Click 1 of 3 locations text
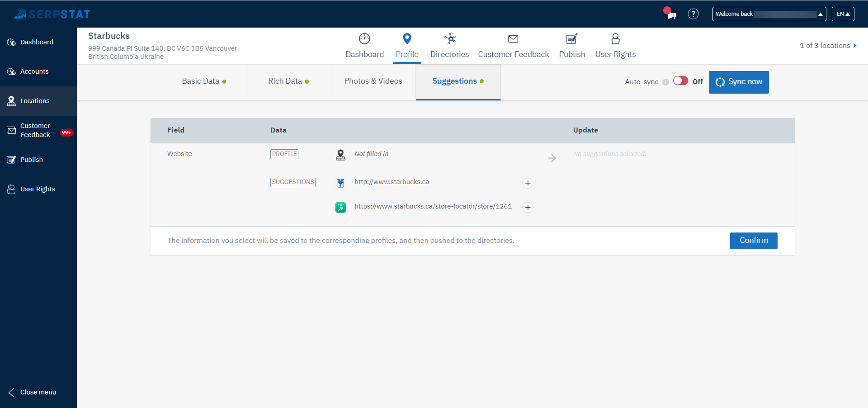This screenshot has width=868, height=408. click(825, 46)
